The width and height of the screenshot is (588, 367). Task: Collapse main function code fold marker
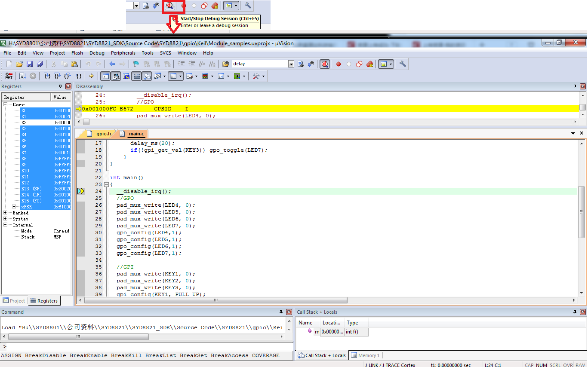tap(106, 184)
